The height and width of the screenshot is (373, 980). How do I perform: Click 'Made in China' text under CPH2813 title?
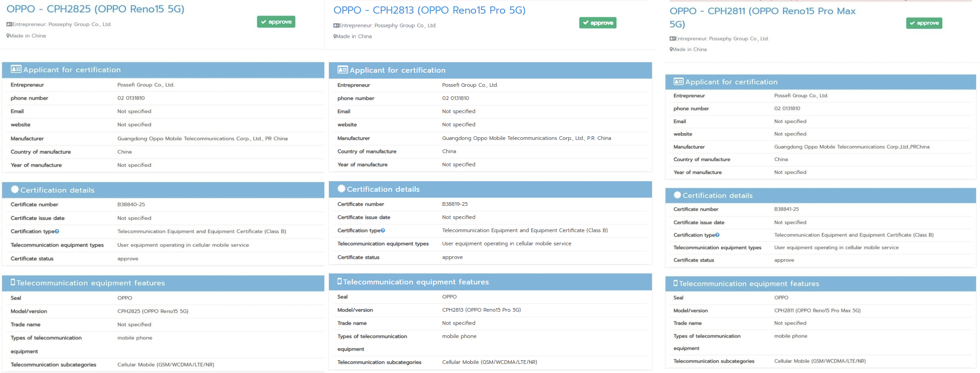(x=354, y=36)
